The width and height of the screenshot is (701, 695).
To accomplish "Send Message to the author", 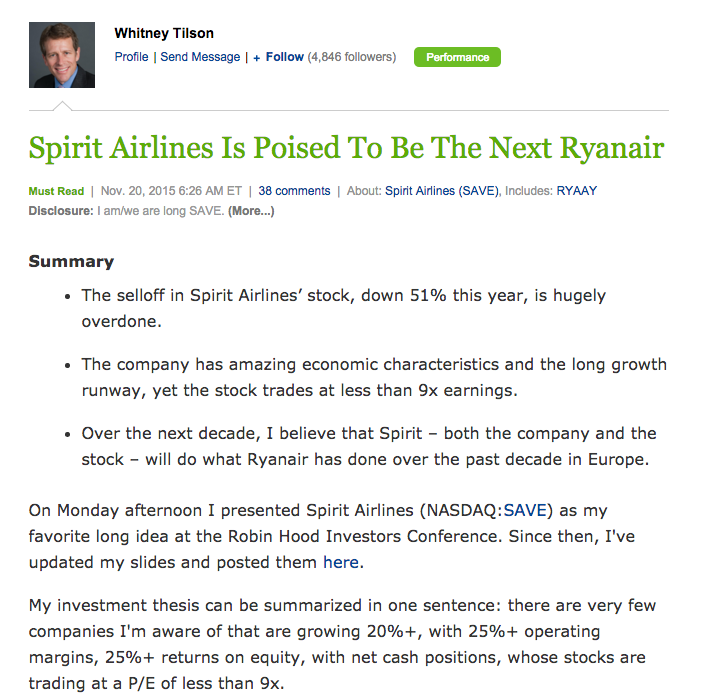I will (200, 57).
